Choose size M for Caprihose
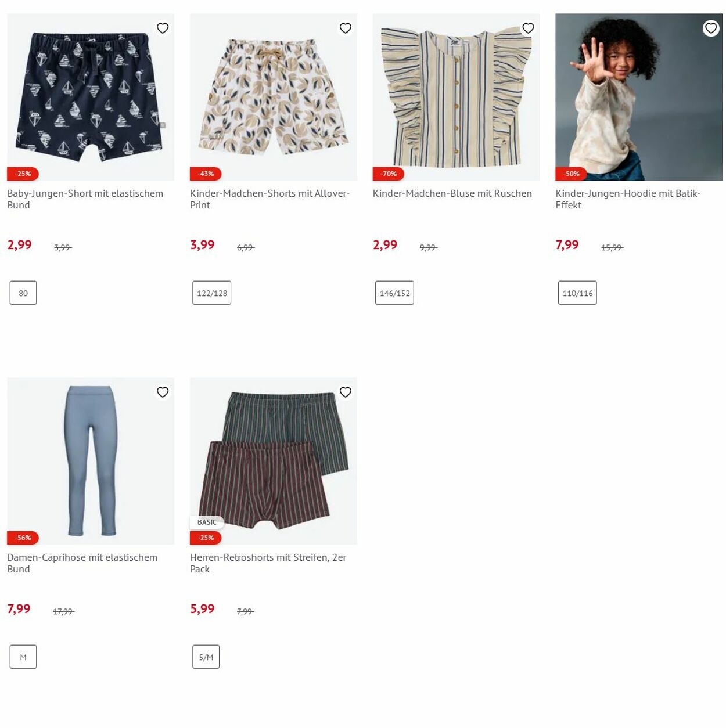The width and height of the screenshot is (726, 728). [x=23, y=657]
